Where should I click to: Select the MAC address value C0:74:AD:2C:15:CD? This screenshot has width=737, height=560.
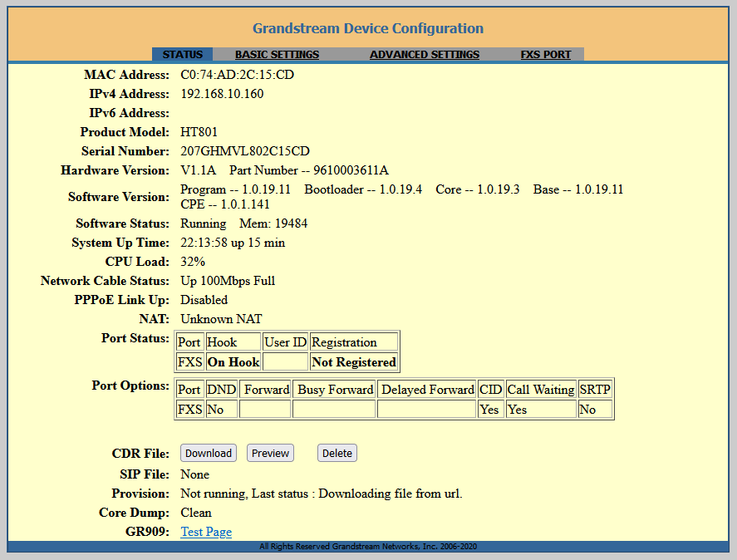coord(237,75)
